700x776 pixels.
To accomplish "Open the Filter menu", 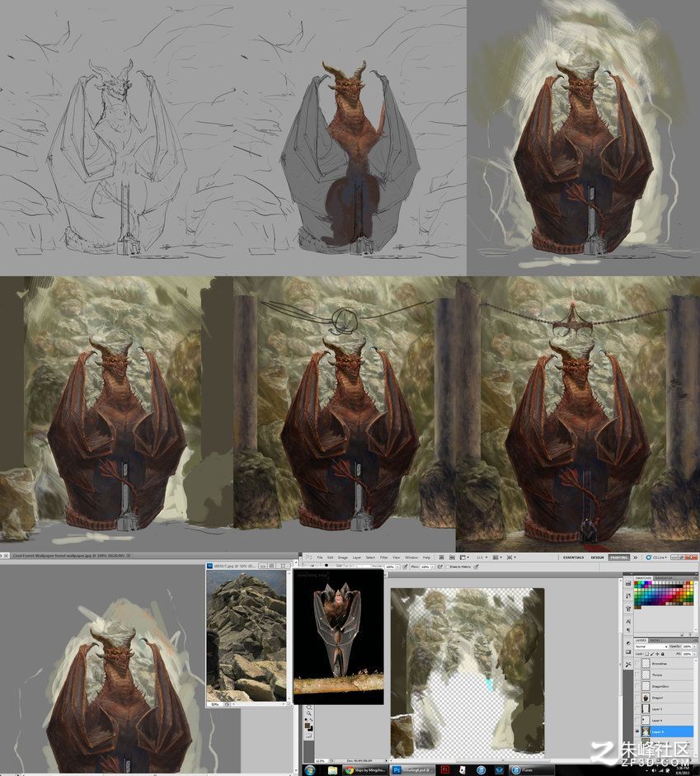I will click(384, 557).
